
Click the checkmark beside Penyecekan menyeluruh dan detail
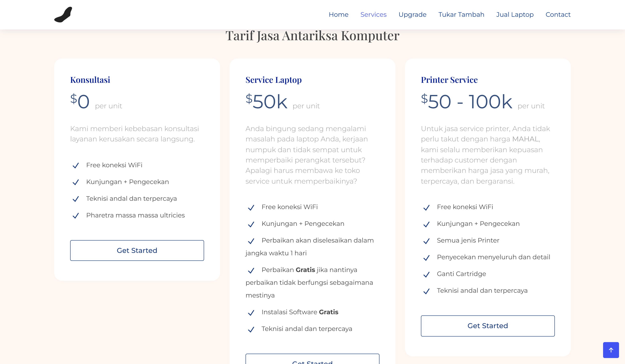click(x=426, y=258)
